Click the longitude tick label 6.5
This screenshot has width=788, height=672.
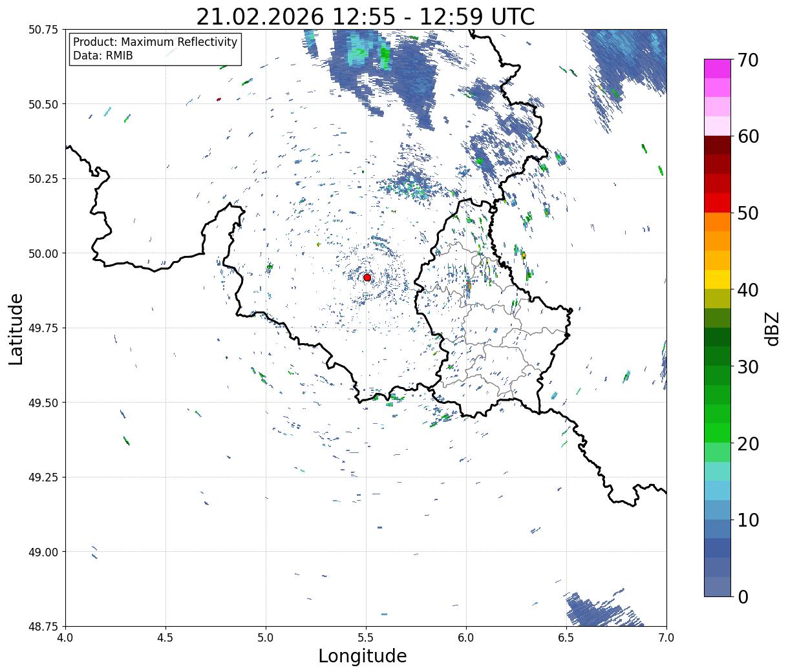[566, 637]
